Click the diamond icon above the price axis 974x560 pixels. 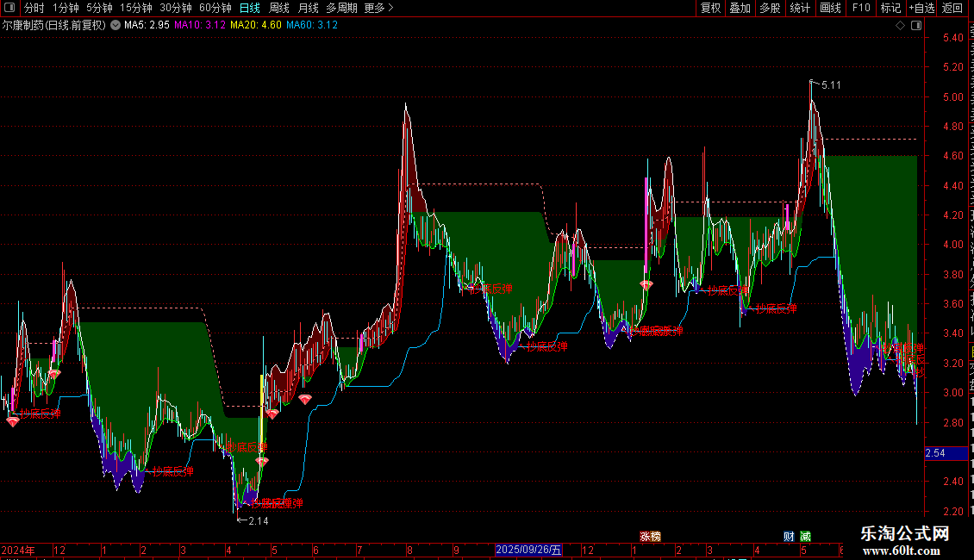click(900, 26)
